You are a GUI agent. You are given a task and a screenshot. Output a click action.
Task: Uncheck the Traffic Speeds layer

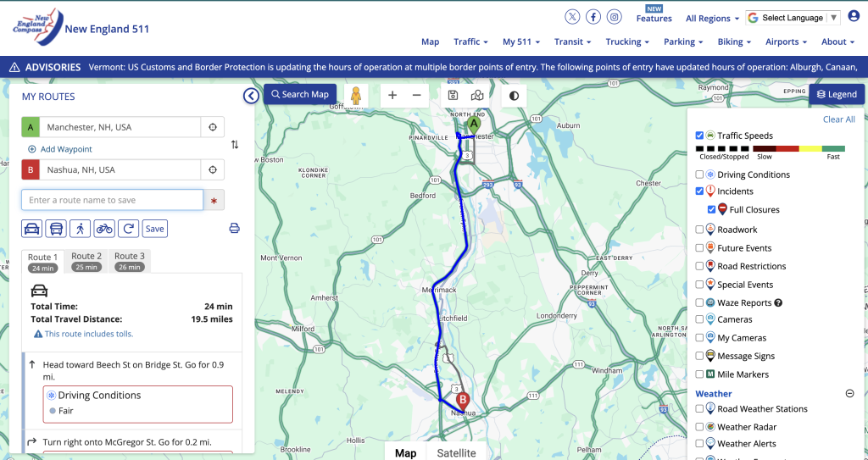pyautogui.click(x=699, y=136)
